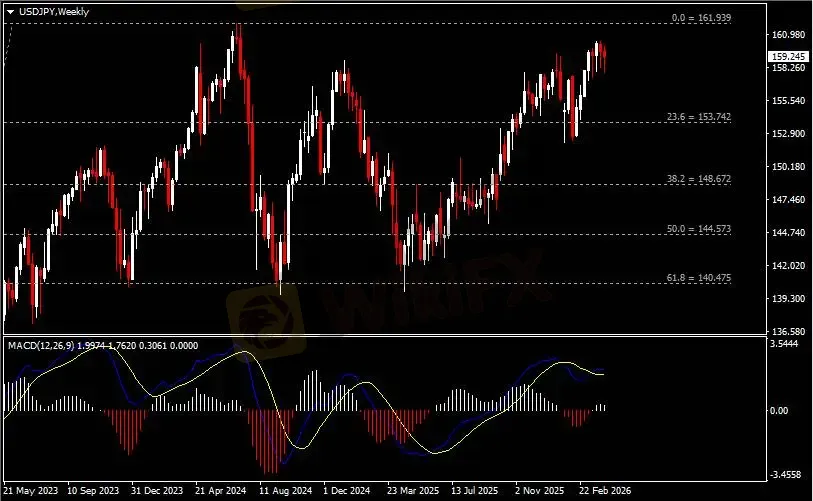Click the 147.460 price on the scale
This screenshot has height=501, width=813.
click(x=789, y=200)
